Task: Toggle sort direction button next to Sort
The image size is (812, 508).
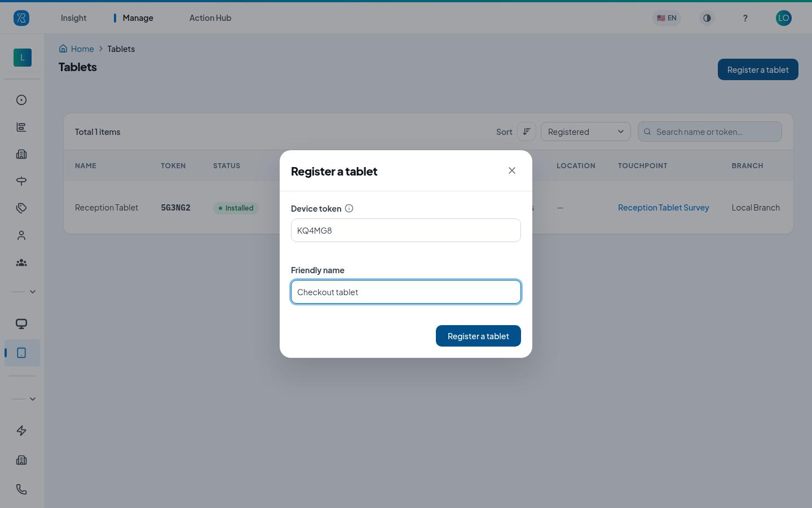Action: [527, 132]
